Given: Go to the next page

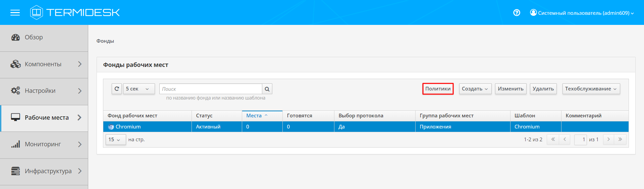Looking at the screenshot, I should click(608, 140).
